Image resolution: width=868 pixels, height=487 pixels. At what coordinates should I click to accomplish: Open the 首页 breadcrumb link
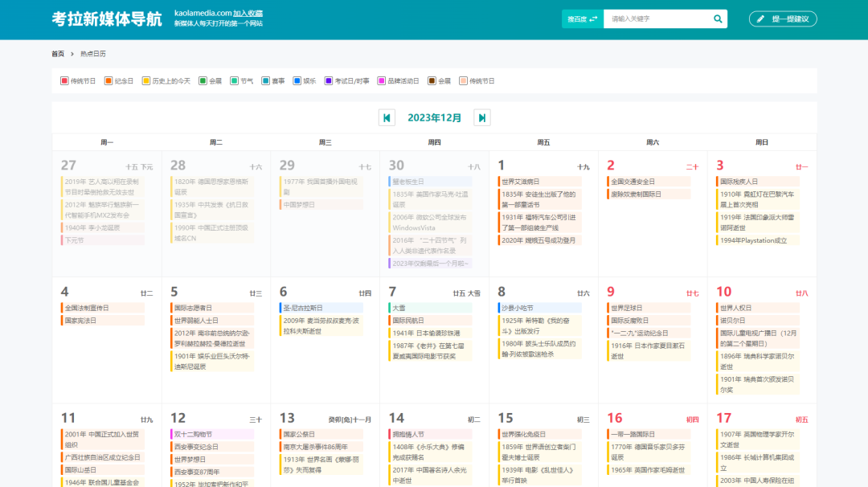[58, 54]
